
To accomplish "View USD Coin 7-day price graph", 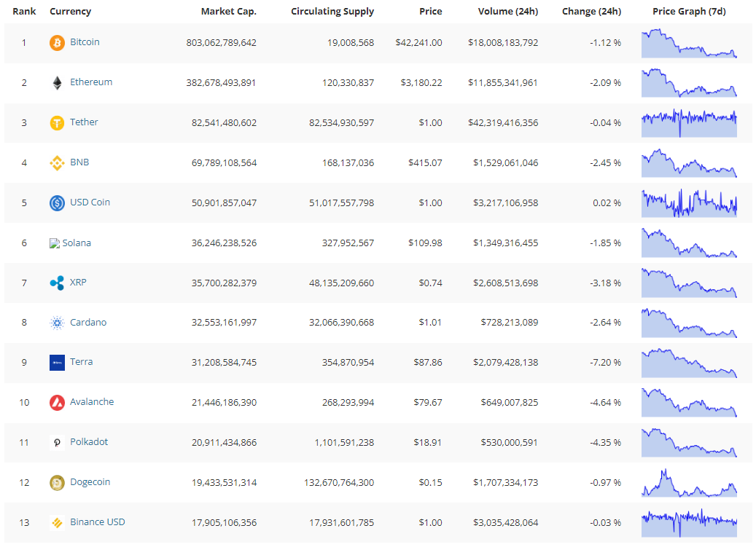I will coord(689,202).
